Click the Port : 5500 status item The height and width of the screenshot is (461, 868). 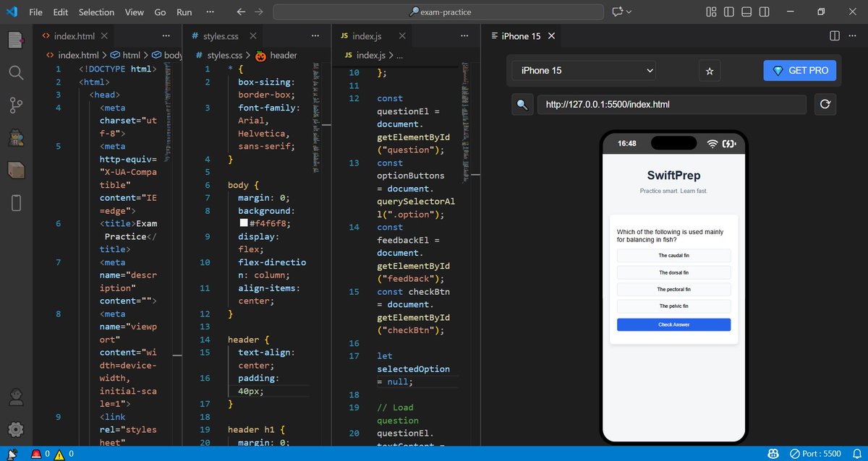pos(815,454)
